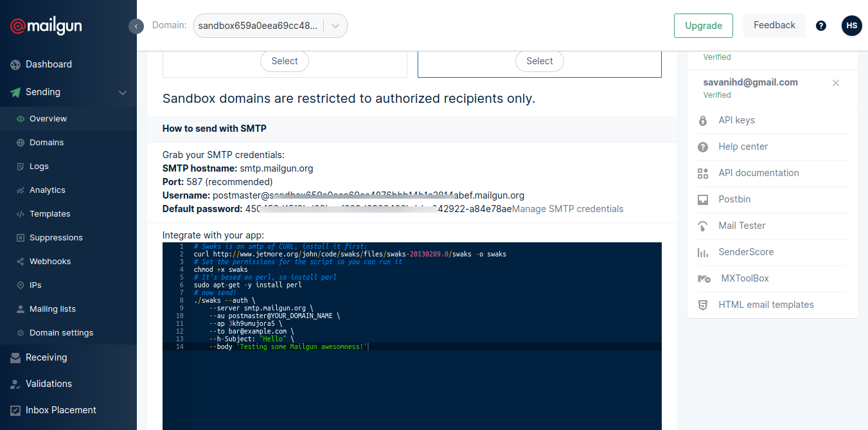Click the Feedback button
The image size is (868, 430).
click(x=774, y=25)
